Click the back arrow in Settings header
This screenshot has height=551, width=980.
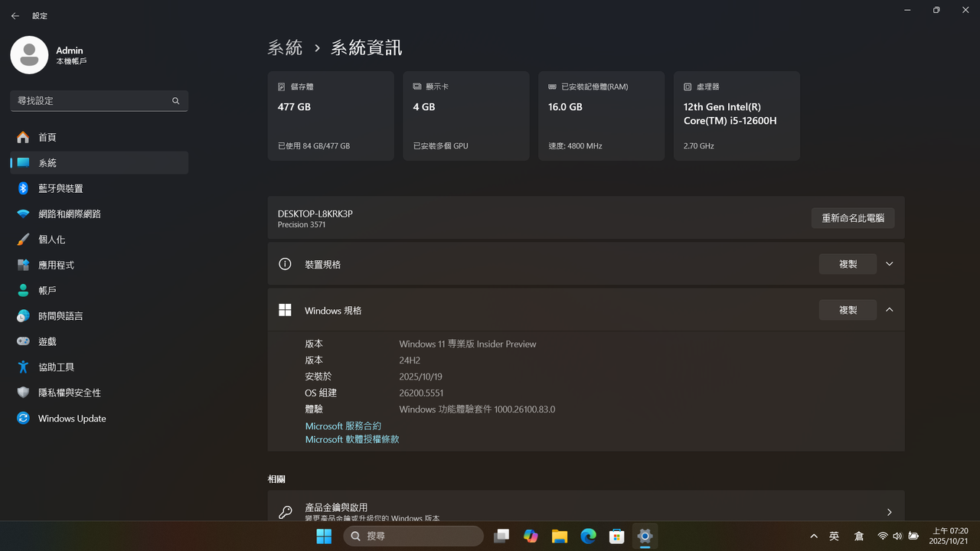(15, 15)
